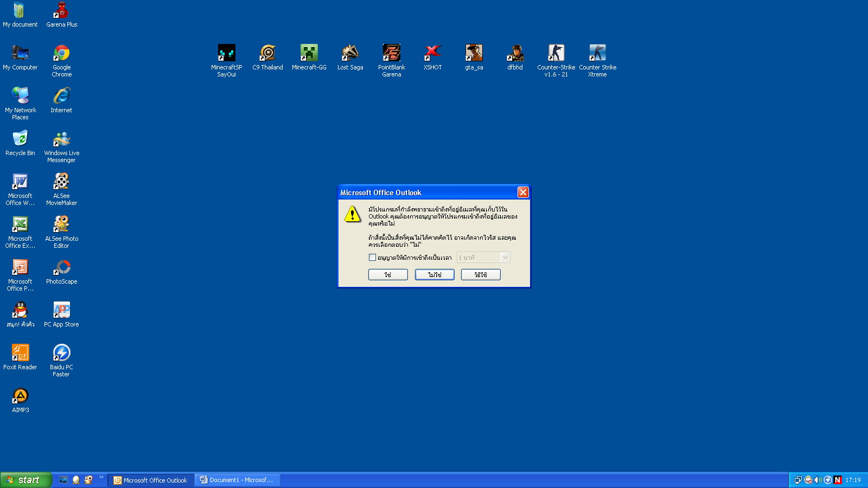
Task: Click the network connection tray icon
Action: 798,480
